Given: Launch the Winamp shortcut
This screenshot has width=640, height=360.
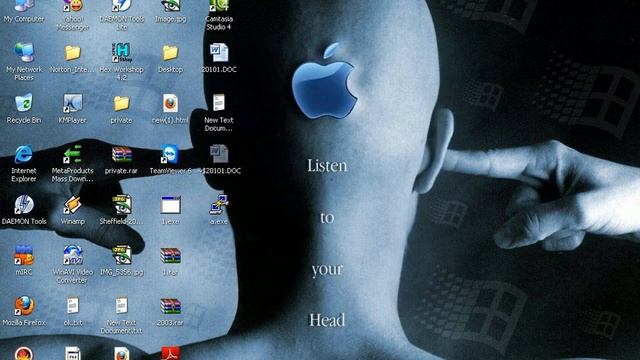Looking at the screenshot, I should 73,204.
